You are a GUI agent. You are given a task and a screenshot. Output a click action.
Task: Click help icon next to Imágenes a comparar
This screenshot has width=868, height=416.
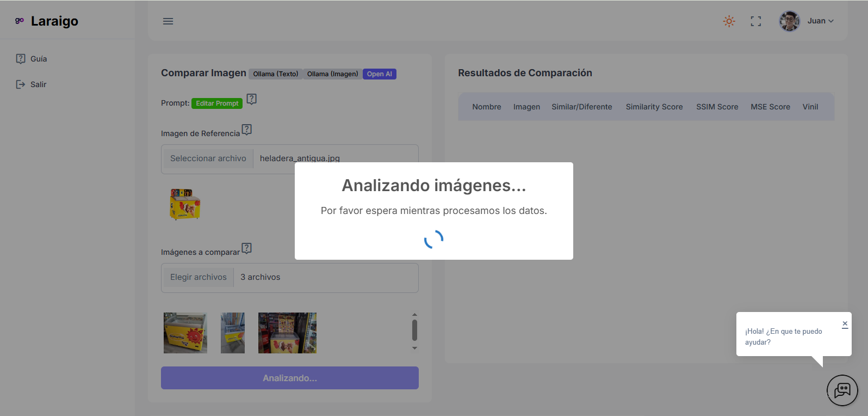[246, 248]
